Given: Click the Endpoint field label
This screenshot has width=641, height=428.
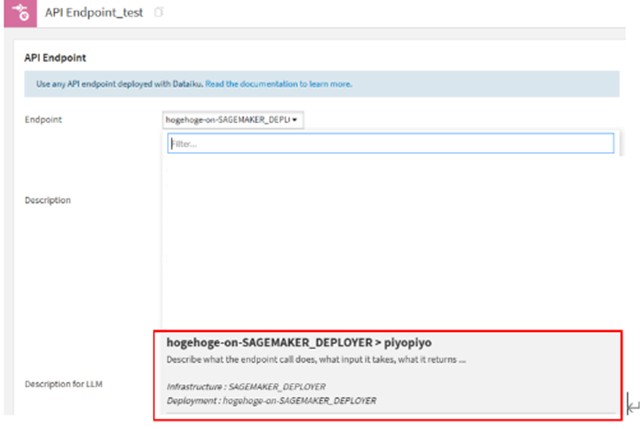Looking at the screenshot, I should click(x=43, y=120).
